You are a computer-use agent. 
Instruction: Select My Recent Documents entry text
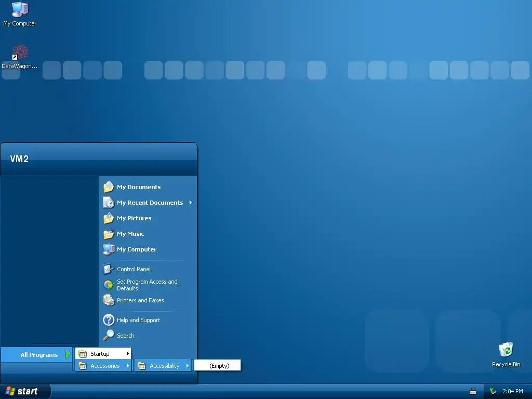click(x=150, y=203)
